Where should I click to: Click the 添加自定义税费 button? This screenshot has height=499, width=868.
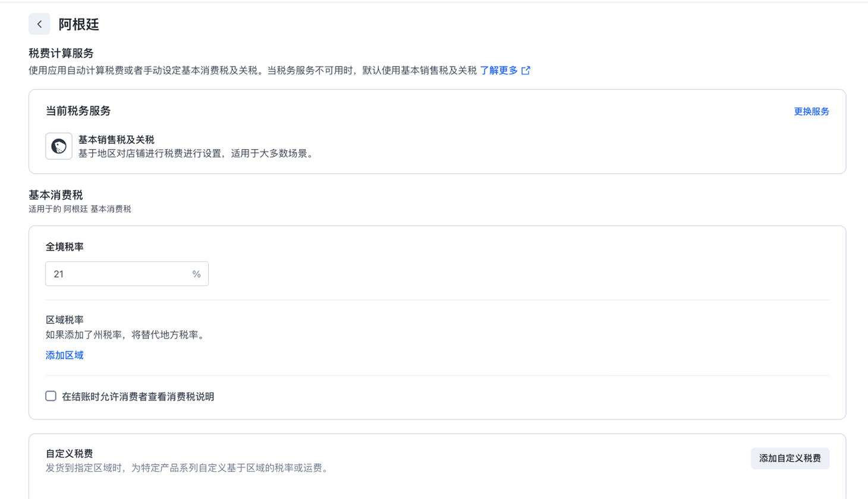click(790, 459)
